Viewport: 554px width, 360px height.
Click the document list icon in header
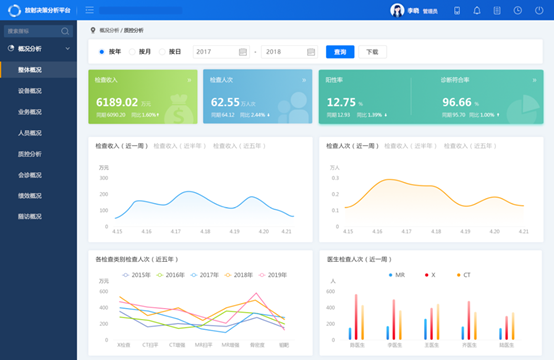point(497,11)
